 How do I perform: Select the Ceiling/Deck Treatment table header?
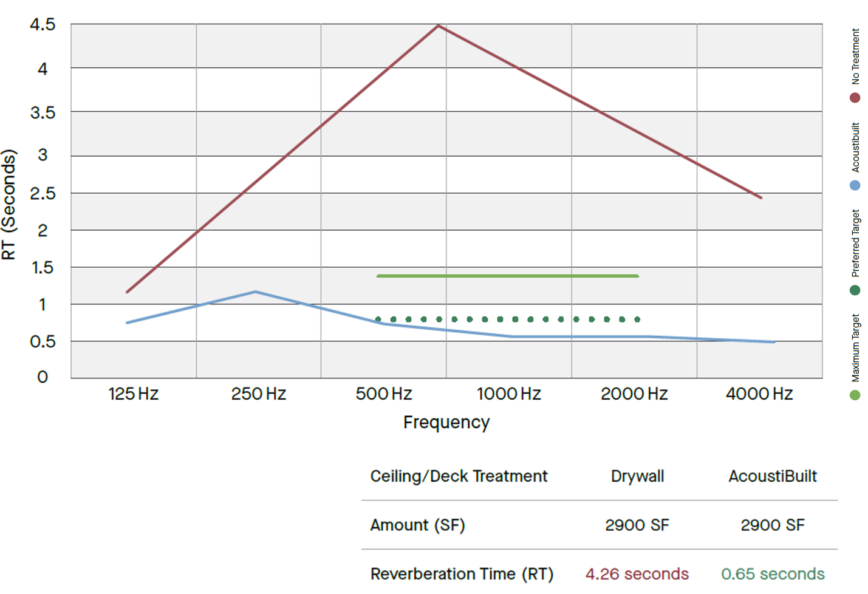click(459, 476)
